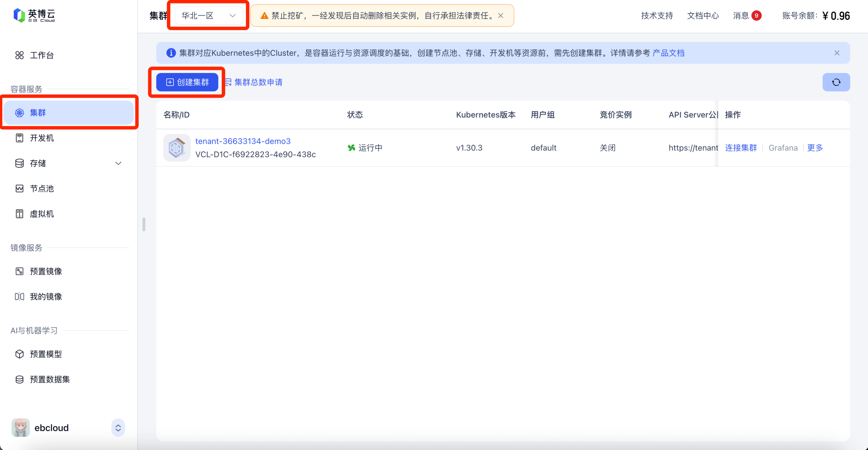Refresh the cluster list
868x450 pixels.
[836, 82]
